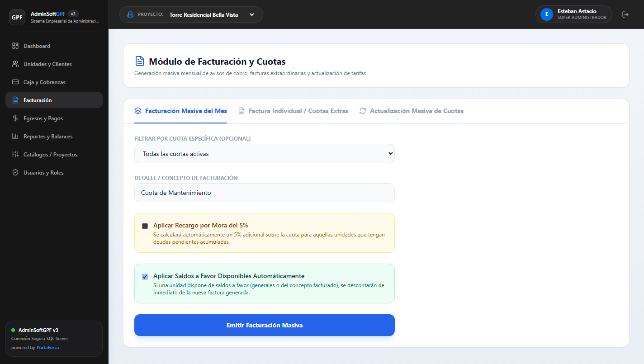This screenshot has height=364, width=644.
Task: Select Facturación in the sidebar
Action: 54,100
